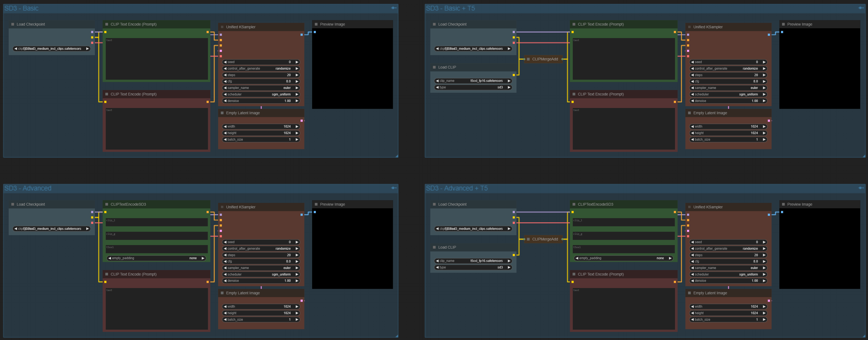This screenshot has height=340, width=868.
Task: Click steps value 20 in SD3 - Advanced + T5 KSampler
Action: point(756,255)
